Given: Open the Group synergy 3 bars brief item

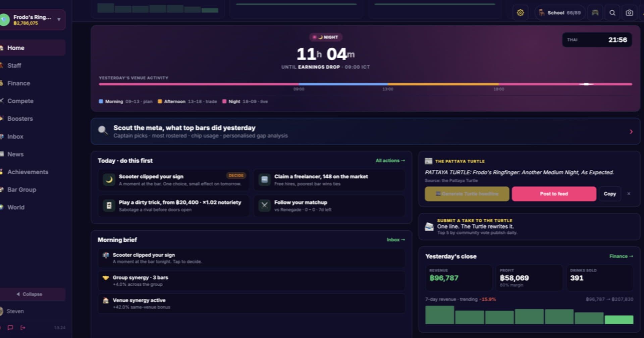Looking at the screenshot, I should (x=251, y=281).
